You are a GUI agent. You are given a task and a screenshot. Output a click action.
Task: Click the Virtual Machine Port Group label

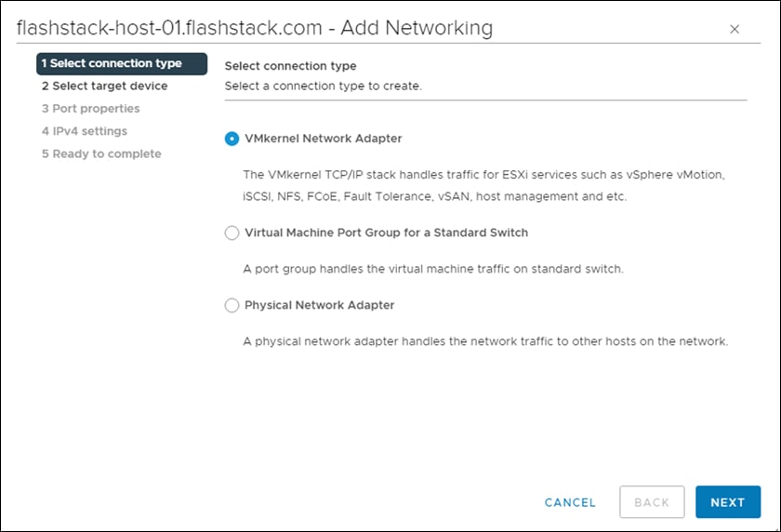[x=386, y=233]
